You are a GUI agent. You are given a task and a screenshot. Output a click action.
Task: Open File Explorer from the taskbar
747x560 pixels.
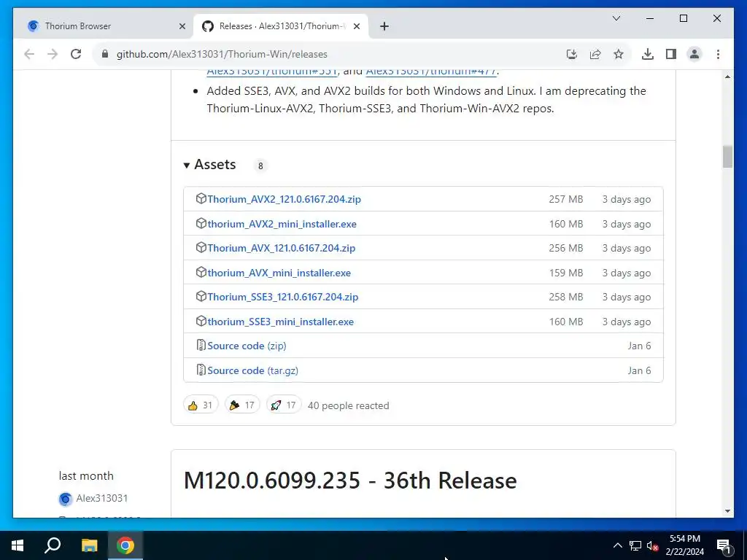(89, 545)
